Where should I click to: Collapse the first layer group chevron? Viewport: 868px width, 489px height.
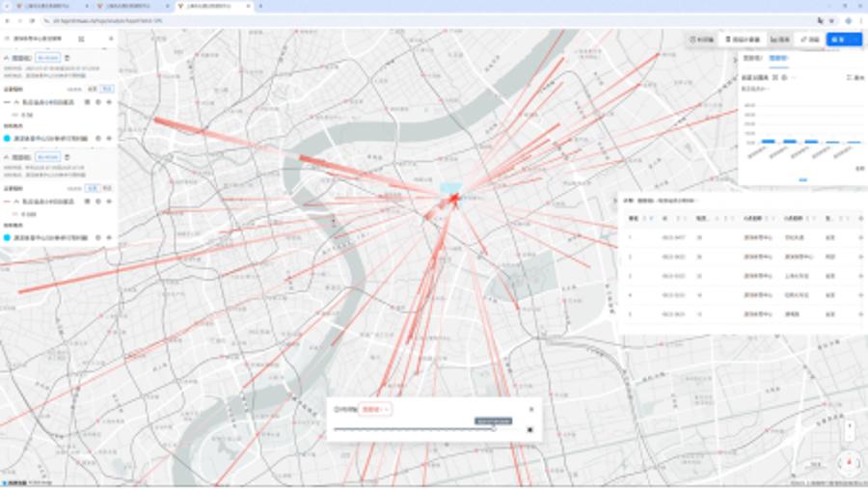coord(7,58)
